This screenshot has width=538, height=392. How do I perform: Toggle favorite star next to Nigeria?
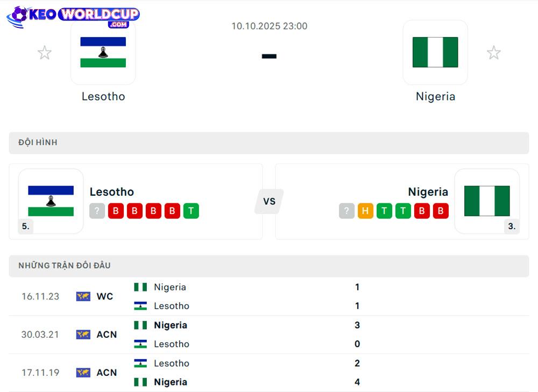click(493, 53)
